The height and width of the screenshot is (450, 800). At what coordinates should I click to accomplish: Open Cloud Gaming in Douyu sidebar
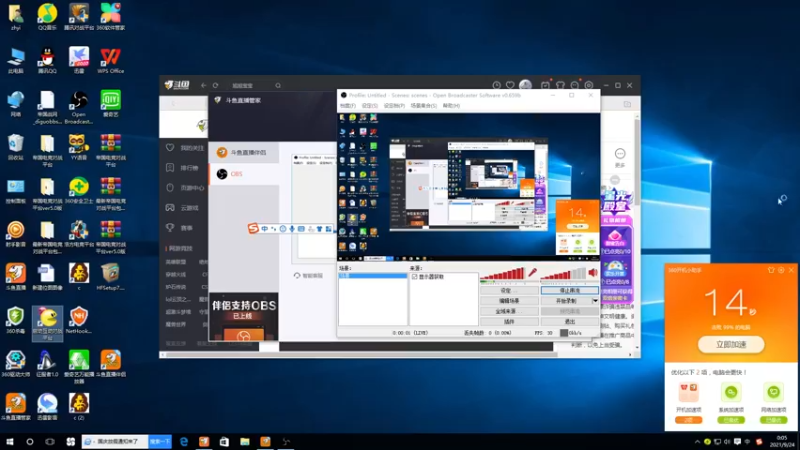coord(182,208)
